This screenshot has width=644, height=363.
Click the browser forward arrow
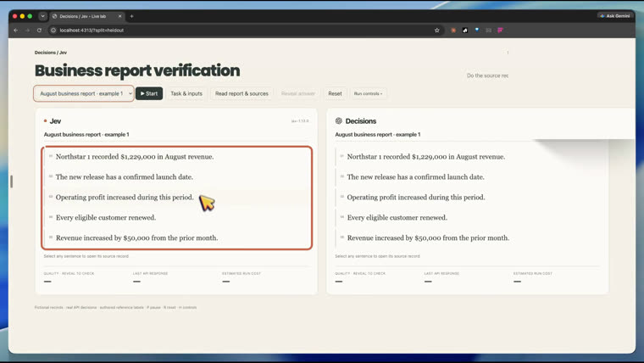[x=27, y=30]
